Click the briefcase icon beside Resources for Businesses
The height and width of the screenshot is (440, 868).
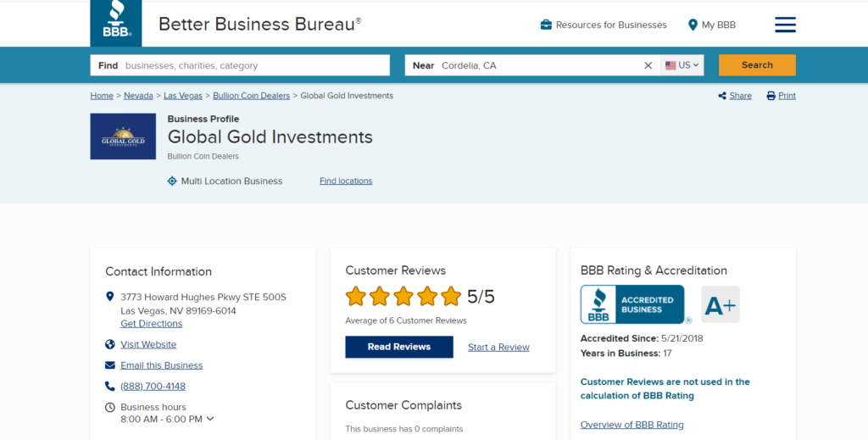click(546, 25)
